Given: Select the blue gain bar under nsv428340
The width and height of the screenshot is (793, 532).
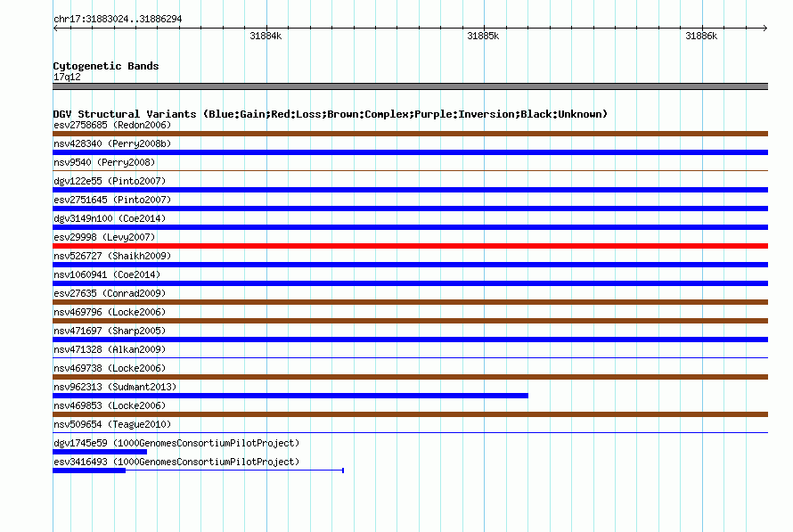Looking at the screenshot, I should coord(410,152).
